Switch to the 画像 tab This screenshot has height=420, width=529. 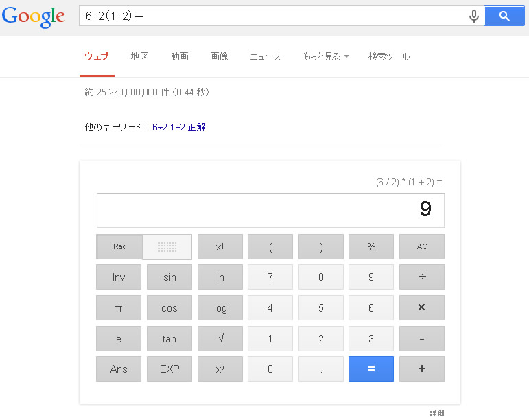(x=219, y=57)
